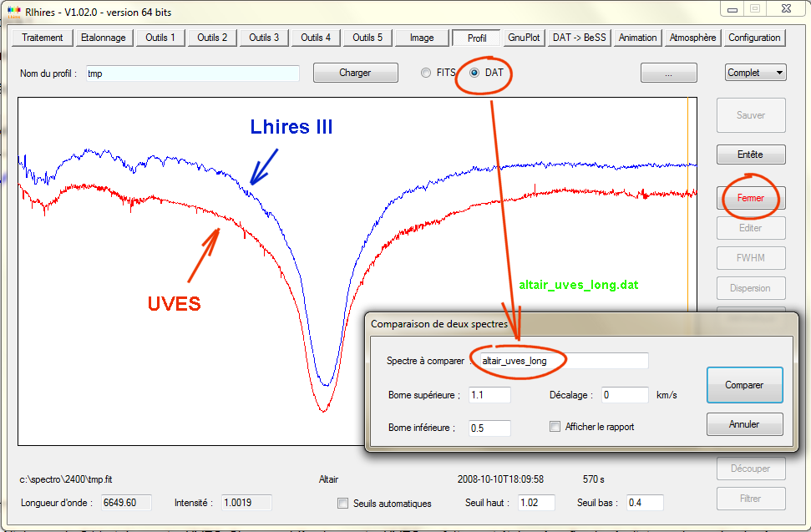Click the Seuil bas field
Image resolution: width=811 pixels, height=532 pixels.
[645, 503]
